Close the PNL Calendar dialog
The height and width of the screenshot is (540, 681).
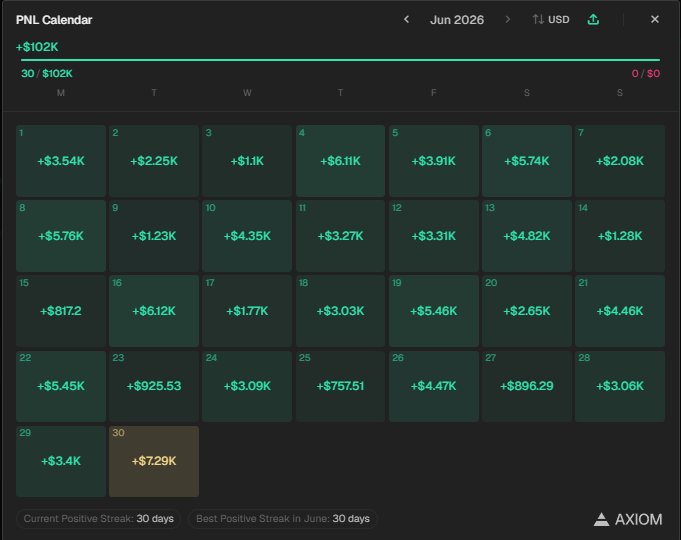(655, 20)
